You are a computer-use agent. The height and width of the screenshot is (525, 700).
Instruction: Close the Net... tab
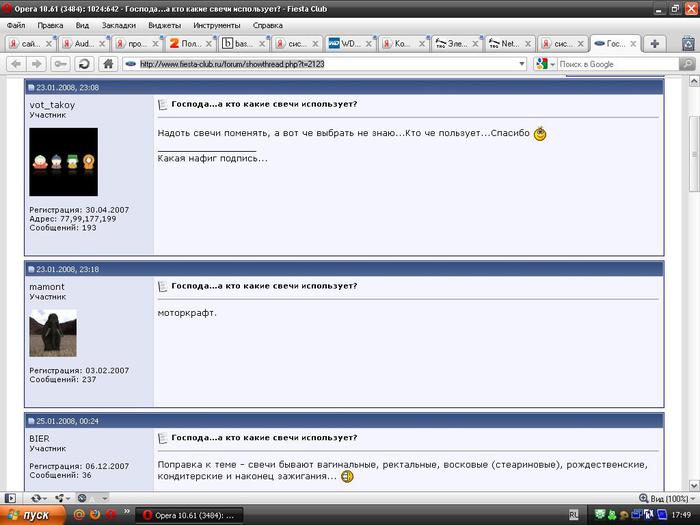click(x=528, y=44)
